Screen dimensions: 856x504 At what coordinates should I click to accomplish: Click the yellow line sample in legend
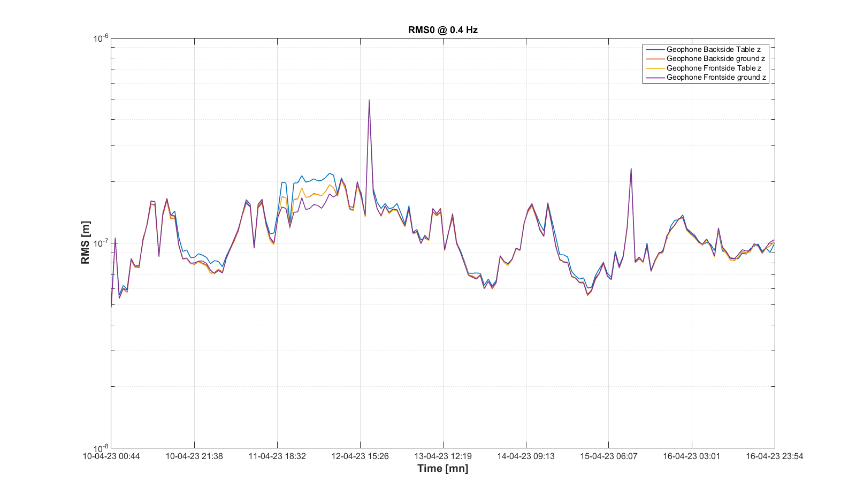click(x=655, y=68)
